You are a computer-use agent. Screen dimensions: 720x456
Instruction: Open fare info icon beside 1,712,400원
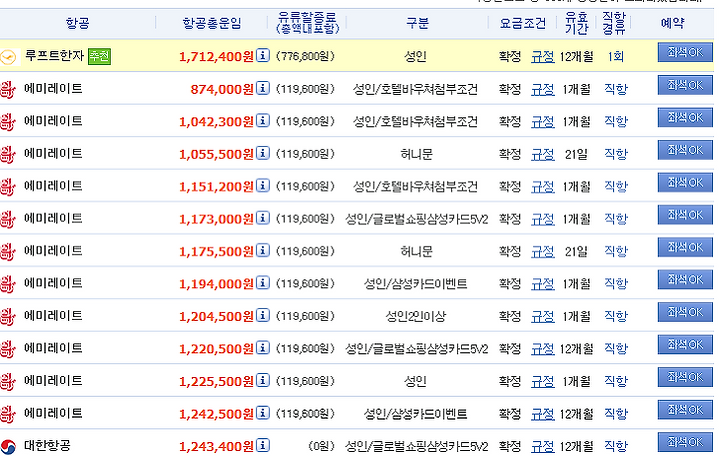tap(263, 55)
